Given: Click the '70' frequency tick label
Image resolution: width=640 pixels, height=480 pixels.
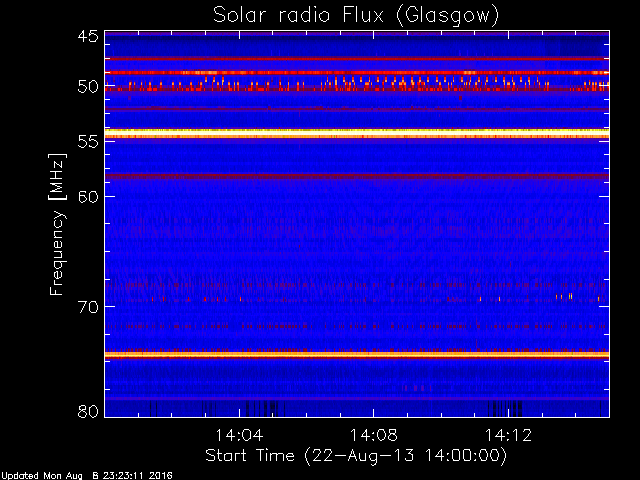Looking at the screenshot, I should [88, 307].
